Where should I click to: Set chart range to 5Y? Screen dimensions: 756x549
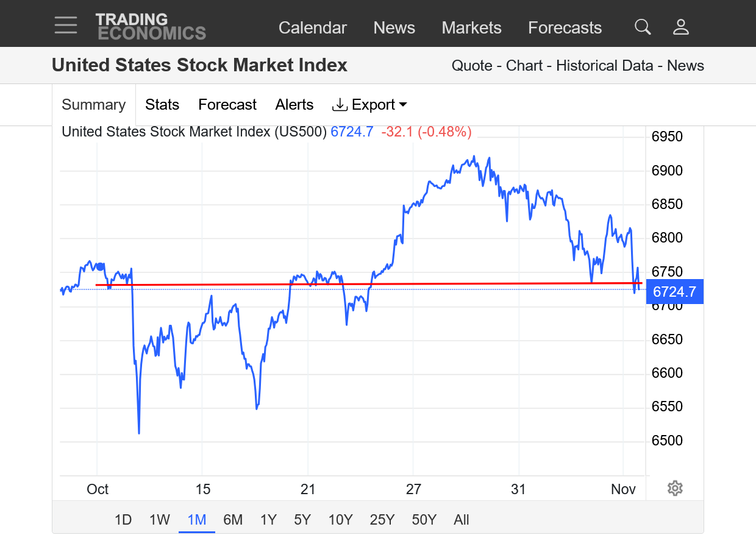(302, 520)
